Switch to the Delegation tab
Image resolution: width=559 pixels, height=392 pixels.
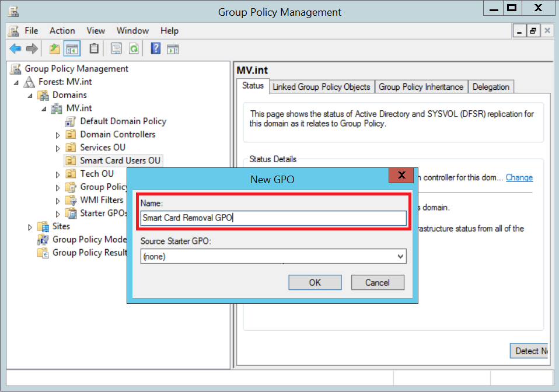491,86
